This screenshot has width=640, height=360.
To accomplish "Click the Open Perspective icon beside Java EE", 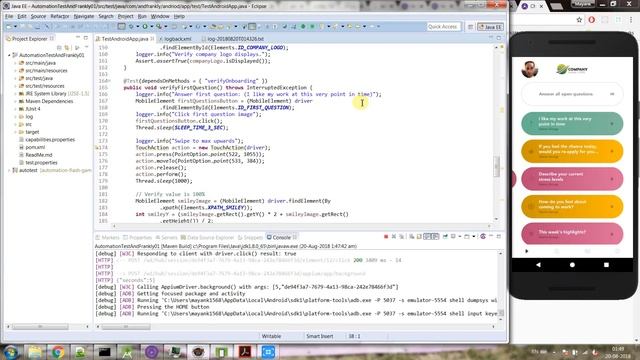I will click(470, 27).
